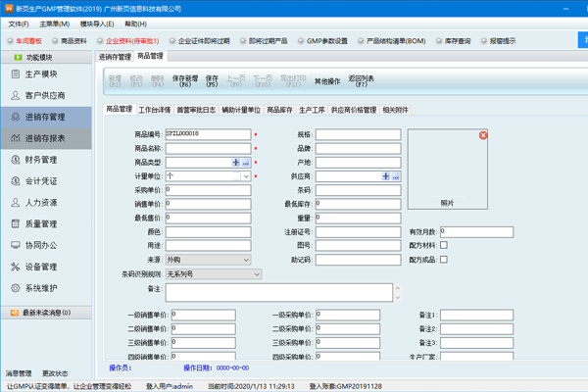Click the 保存 (F5) button
588x392 pixels.
pos(212,81)
